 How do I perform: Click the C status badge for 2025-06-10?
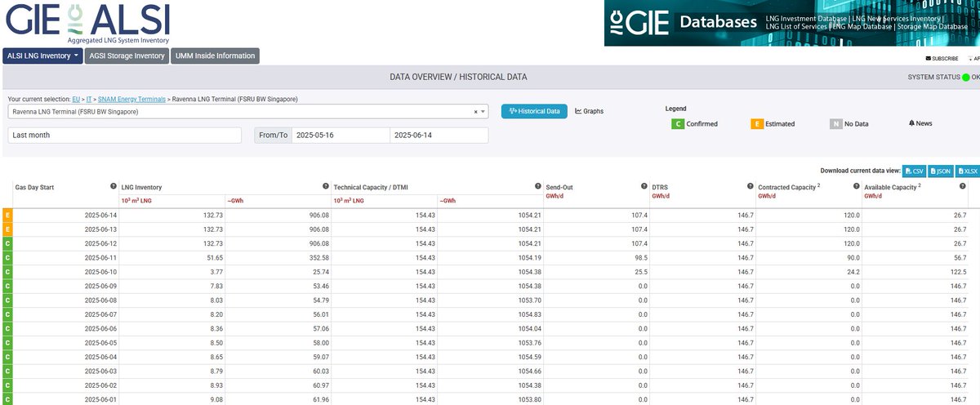(7, 272)
